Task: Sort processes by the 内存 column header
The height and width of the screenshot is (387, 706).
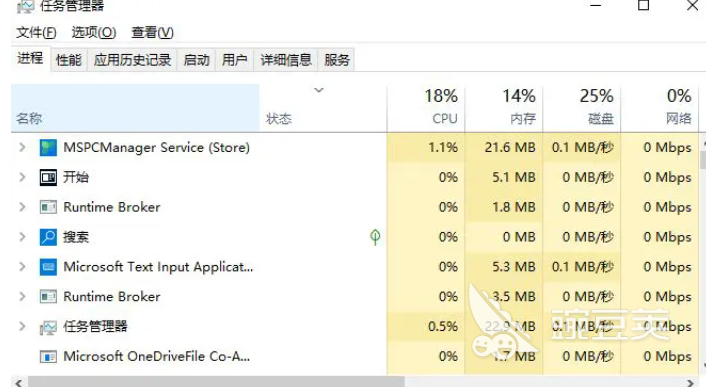Action: click(504, 107)
